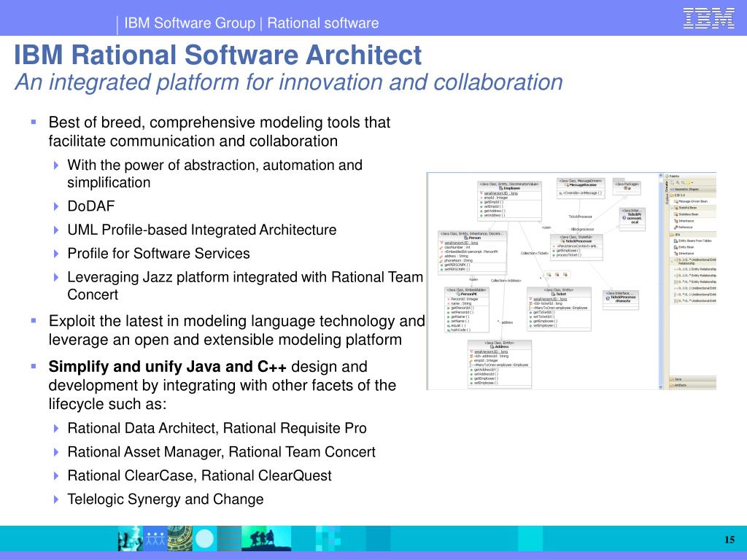This screenshot has height=560, width=747.
Task: Pick the Reference tool in the palette
Action: 683,227
